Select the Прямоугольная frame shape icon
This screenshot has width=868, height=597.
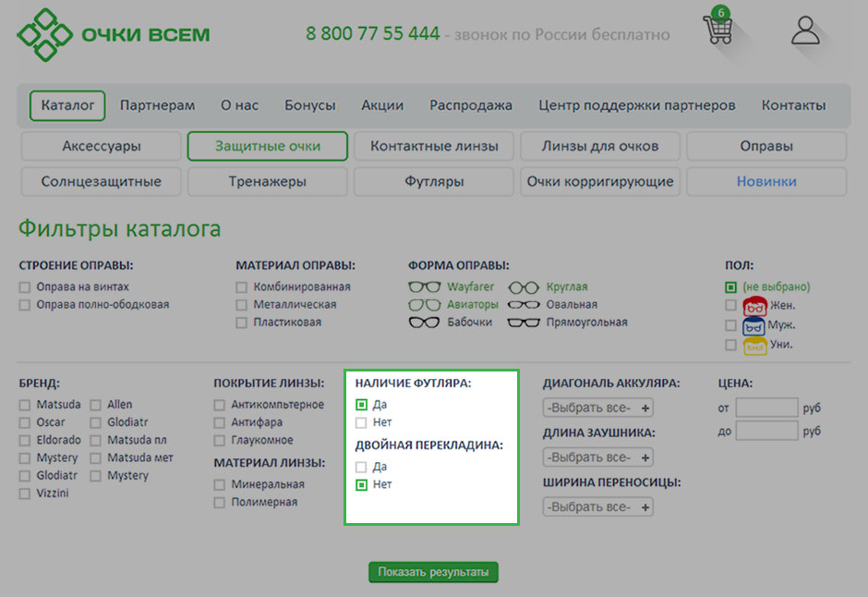[x=523, y=323]
